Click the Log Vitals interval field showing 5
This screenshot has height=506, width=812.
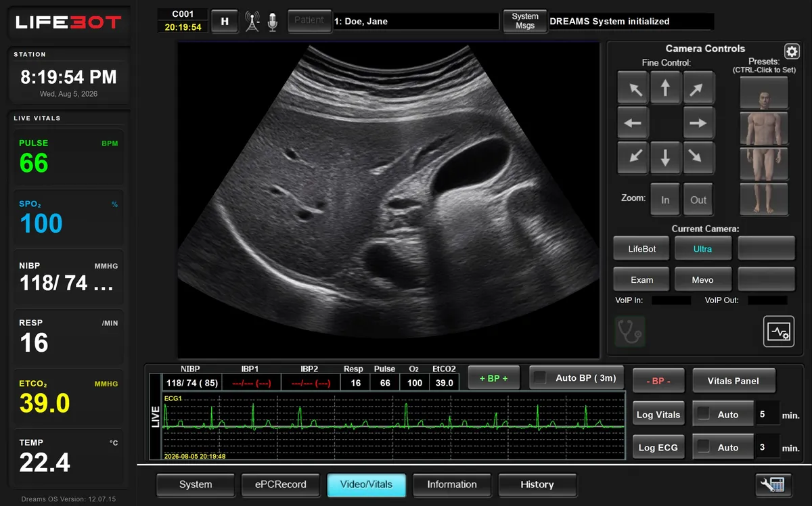click(x=767, y=415)
